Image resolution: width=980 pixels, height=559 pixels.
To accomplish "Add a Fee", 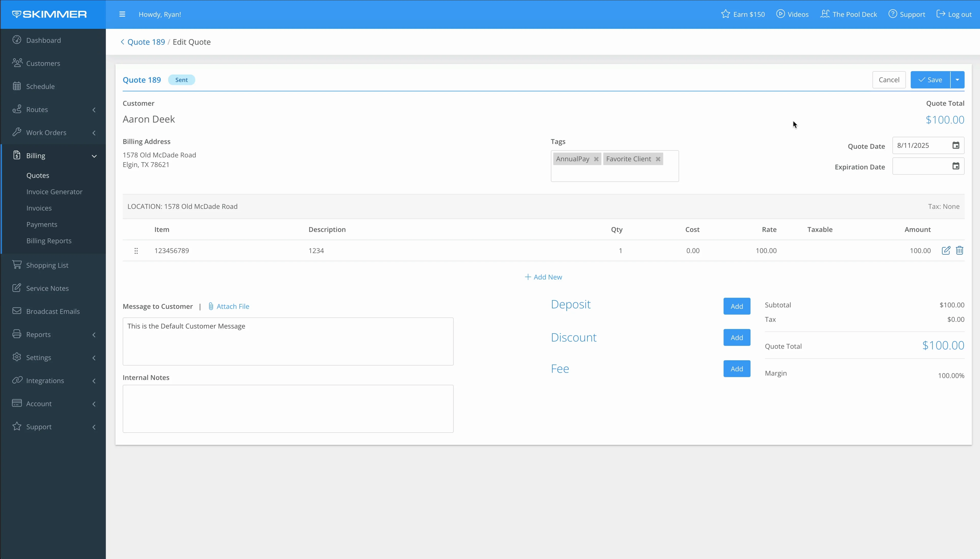I will coord(737,369).
